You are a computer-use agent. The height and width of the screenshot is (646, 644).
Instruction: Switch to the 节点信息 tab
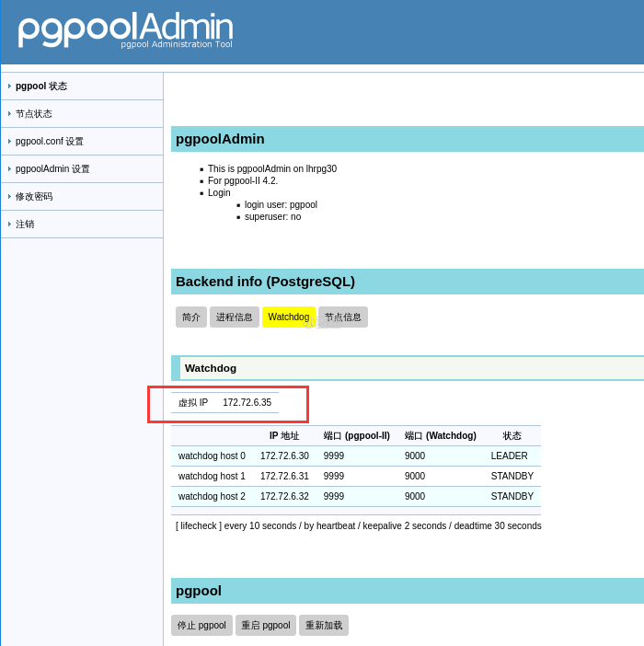(343, 317)
